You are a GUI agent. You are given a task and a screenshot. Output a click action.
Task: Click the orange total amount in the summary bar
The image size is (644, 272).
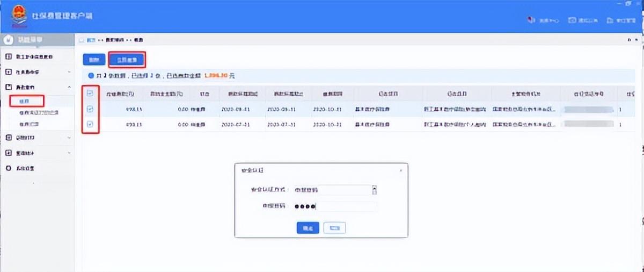(x=216, y=76)
